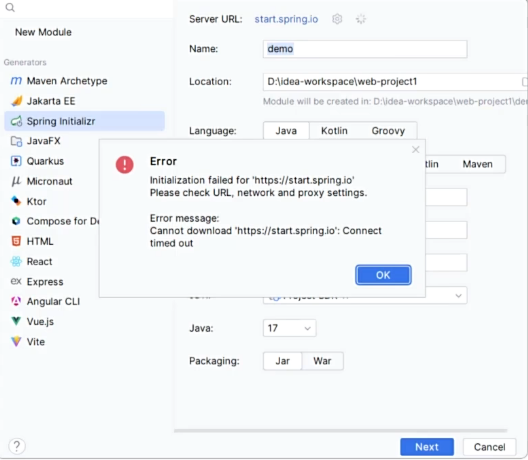Viewport: 528px width, 460px height.
Task: Click the Error dialog title text
Action: [163, 161]
